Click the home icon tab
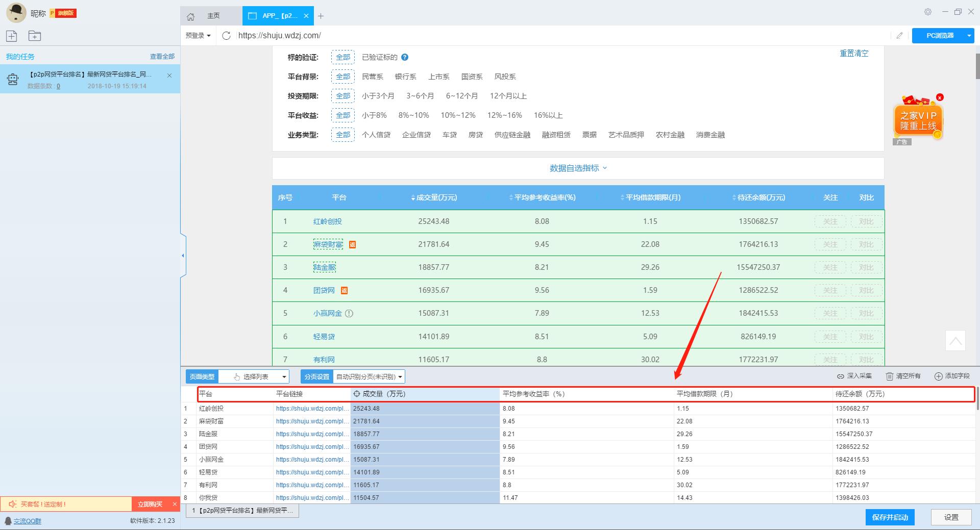 point(191,16)
